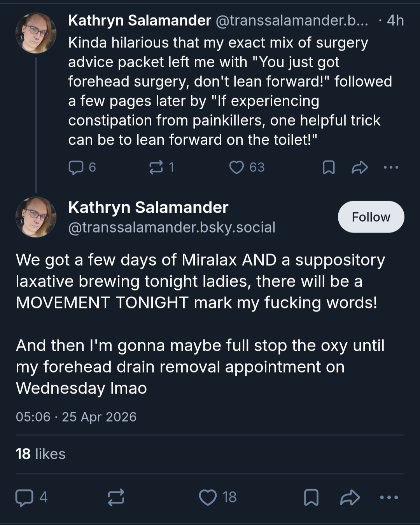Viewport: 420px width, 525px height.
Task: Reply to the parent post with 6 replies
Action: point(82,167)
